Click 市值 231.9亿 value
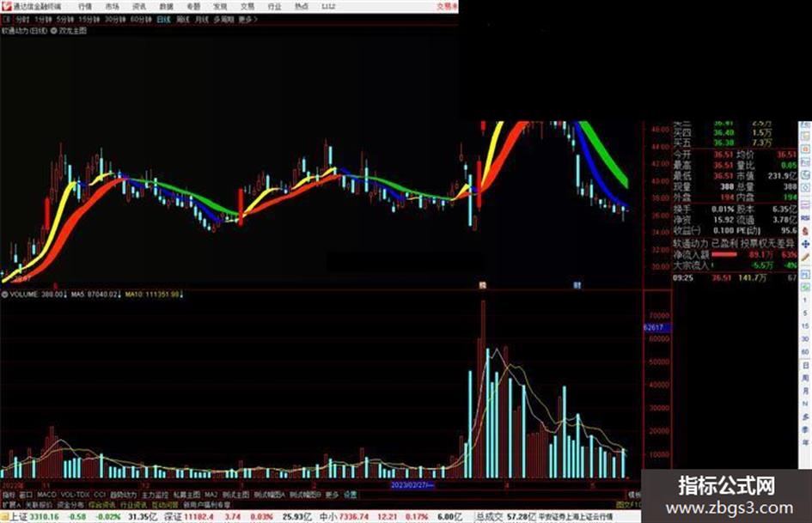The width and height of the screenshot is (812, 523). (782, 176)
